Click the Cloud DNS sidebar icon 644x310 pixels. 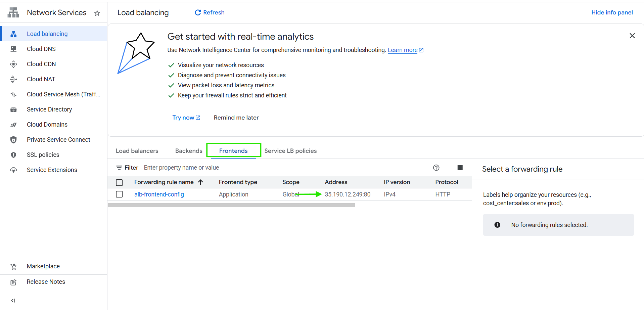tap(13, 49)
